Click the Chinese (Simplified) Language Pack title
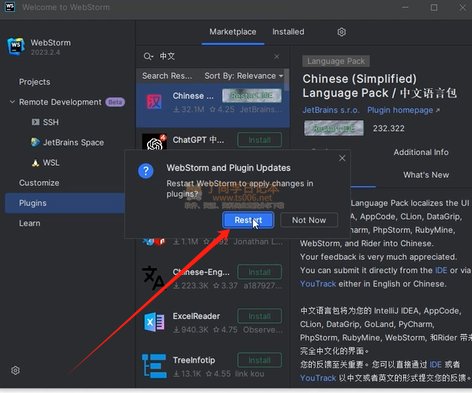Viewport: 472px width, 393px height. click(379, 86)
